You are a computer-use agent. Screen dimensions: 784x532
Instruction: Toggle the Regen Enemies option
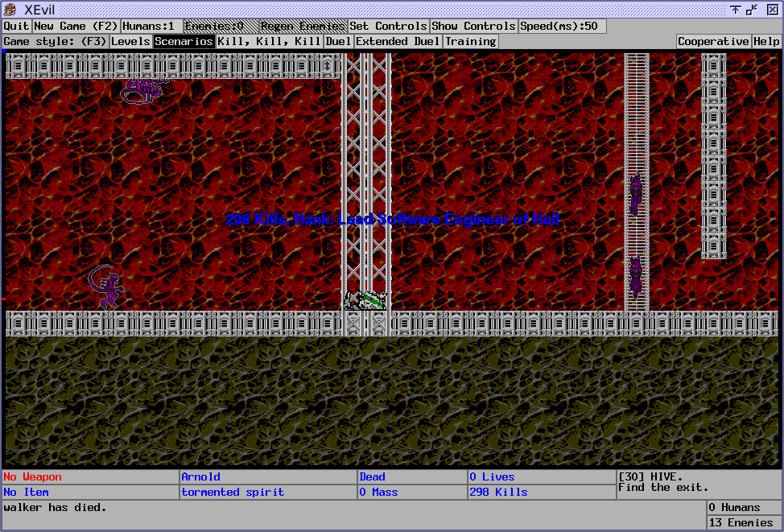point(303,27)
